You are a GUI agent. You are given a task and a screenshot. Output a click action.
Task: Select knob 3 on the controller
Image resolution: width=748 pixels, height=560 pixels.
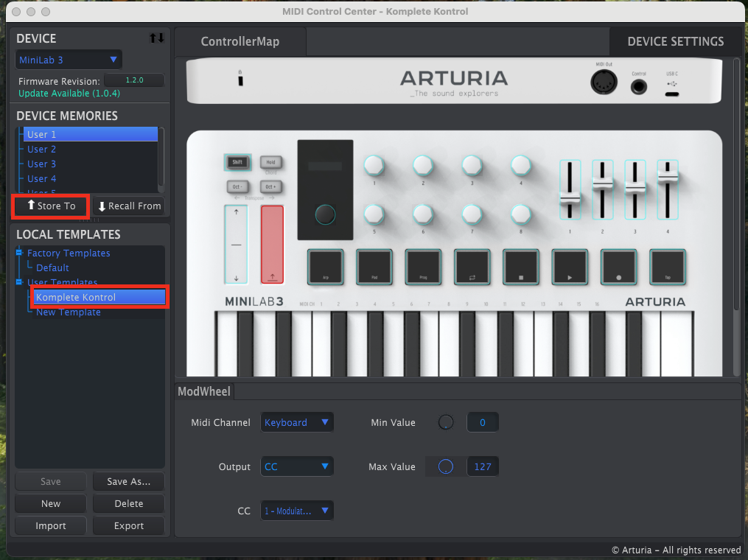[472, 165]
